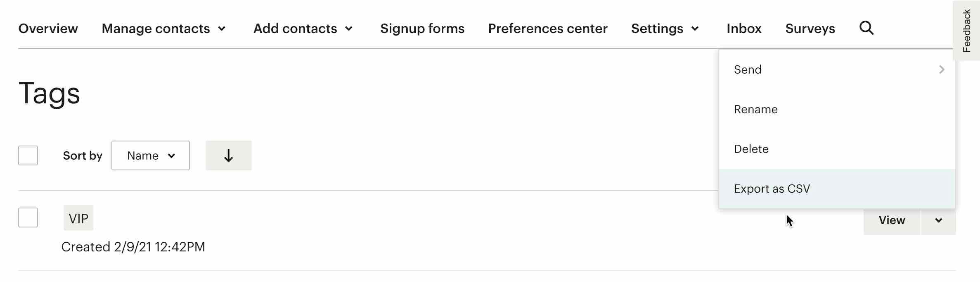980x282 pixels.
Task: Open the Signup forms section
Action: coord(422,29)
